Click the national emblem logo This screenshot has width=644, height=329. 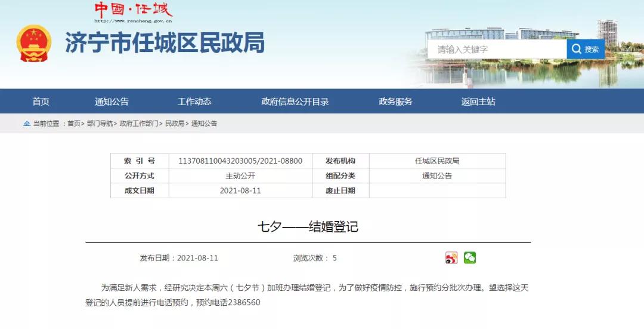point(34,43)
